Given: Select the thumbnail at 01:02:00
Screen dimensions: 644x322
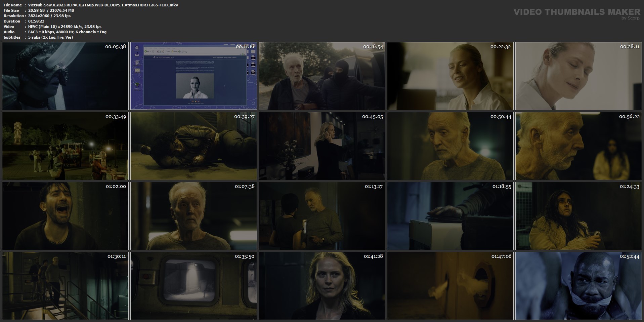Looking at the screenshot, I should pyautogui.click(x=65, y=216).
